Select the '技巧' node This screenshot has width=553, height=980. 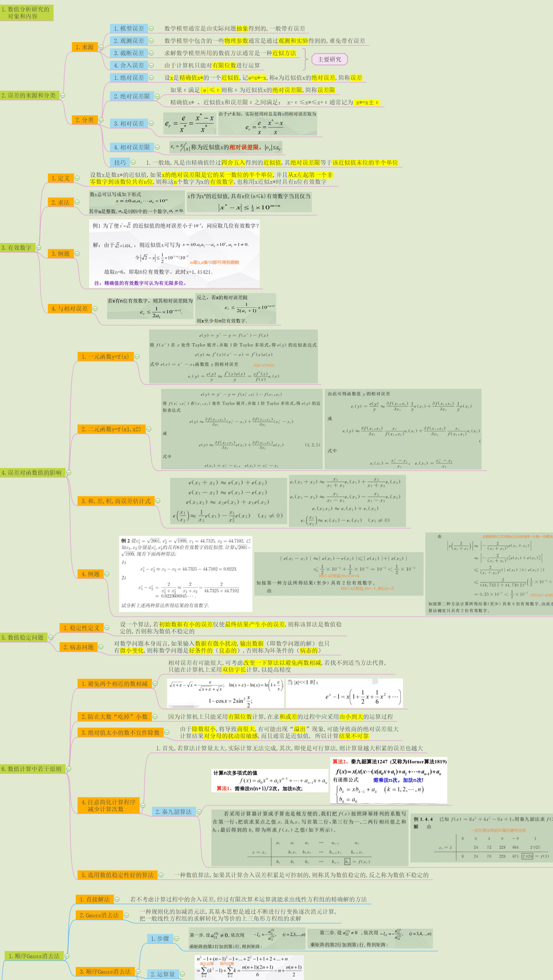(x=120, y=162)
